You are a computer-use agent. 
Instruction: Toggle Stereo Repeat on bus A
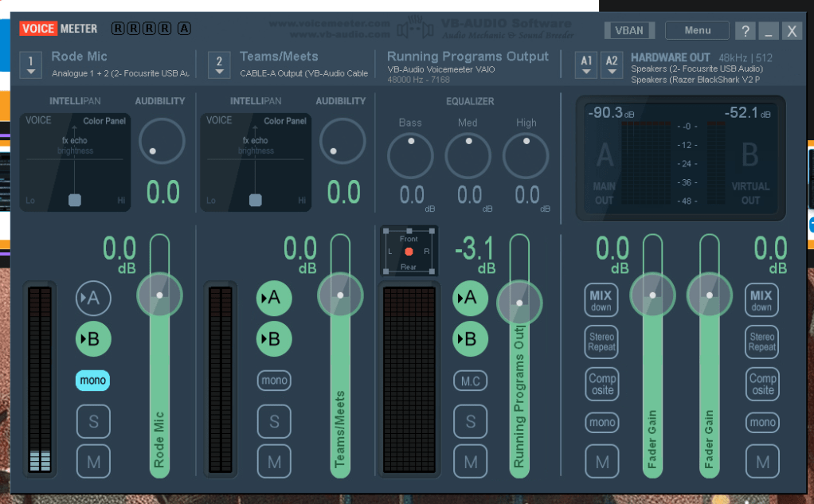(601, 342)
